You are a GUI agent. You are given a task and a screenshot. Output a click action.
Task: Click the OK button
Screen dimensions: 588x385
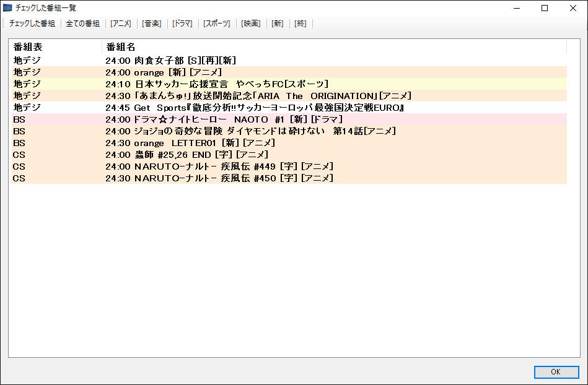point(556,372)
